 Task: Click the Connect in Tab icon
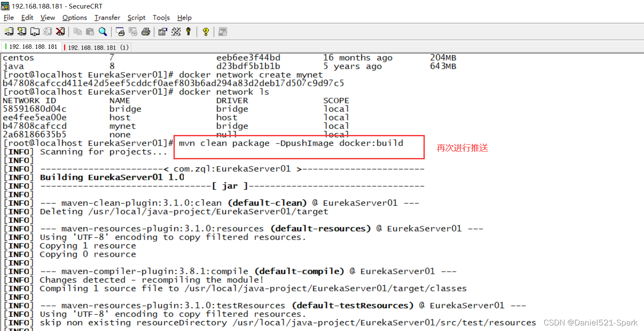tap(35, 31)
